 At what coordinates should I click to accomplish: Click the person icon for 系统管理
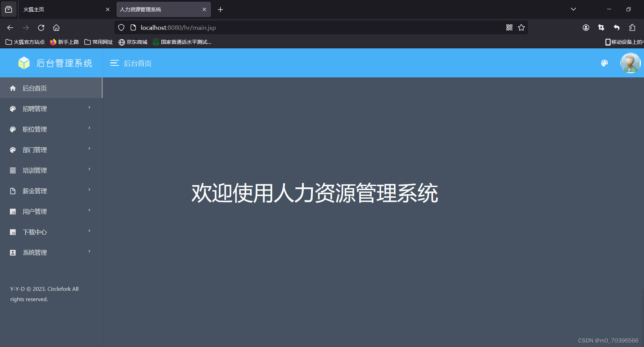pos(13,252)
